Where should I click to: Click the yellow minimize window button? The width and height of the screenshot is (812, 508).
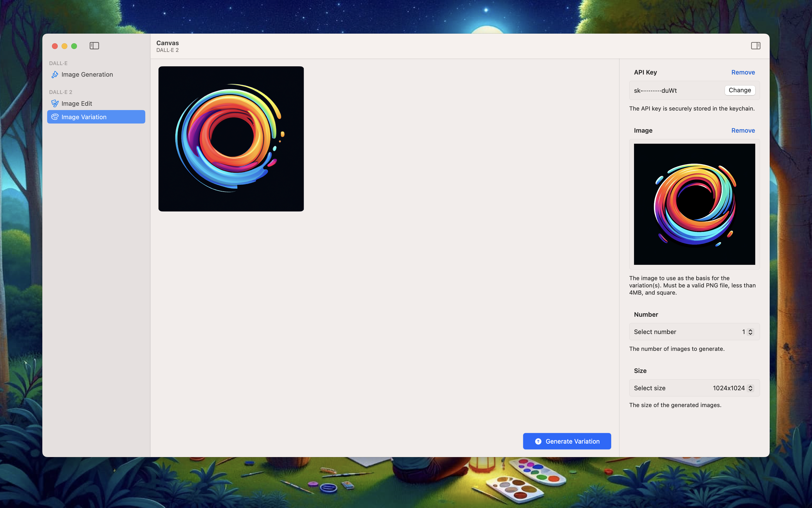pos(64,46)
